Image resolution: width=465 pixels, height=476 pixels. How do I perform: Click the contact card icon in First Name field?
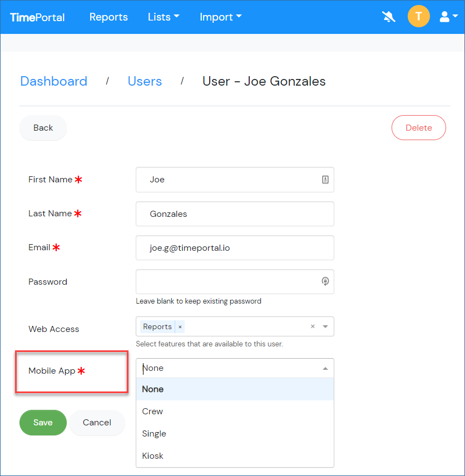pos(325,180)
